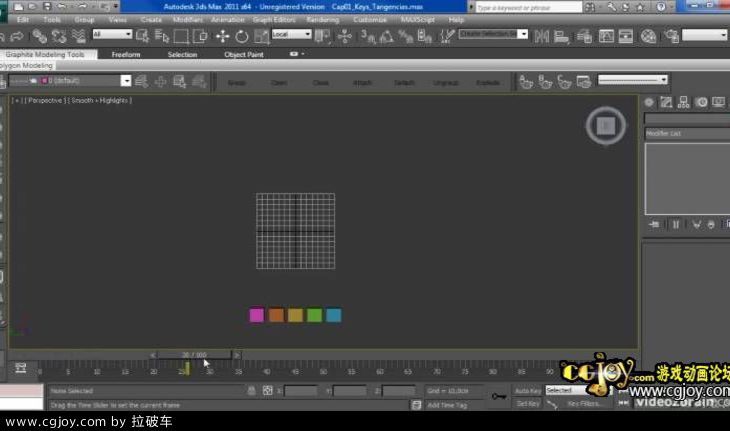Open the layer list dropdown showing 0 (default)
Image resolution: width=730 pixels, height=431 pixels.
click(x=69, y=81)
